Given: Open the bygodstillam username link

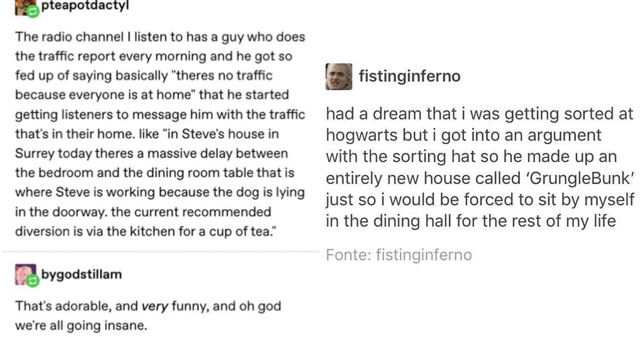Looking at the screenshot, I should point(82,275).
